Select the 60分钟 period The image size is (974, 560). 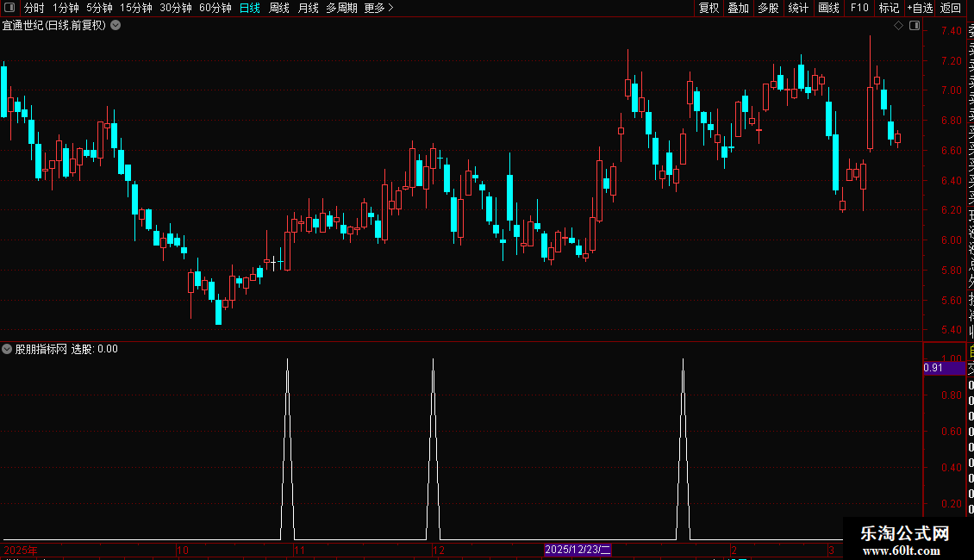(x=215, y=8)
